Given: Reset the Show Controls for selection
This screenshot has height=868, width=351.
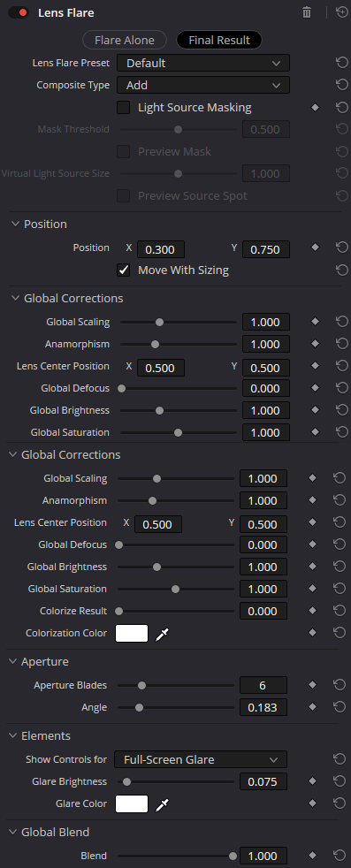Looking at the screenshot, I should [x=339, y=759].
